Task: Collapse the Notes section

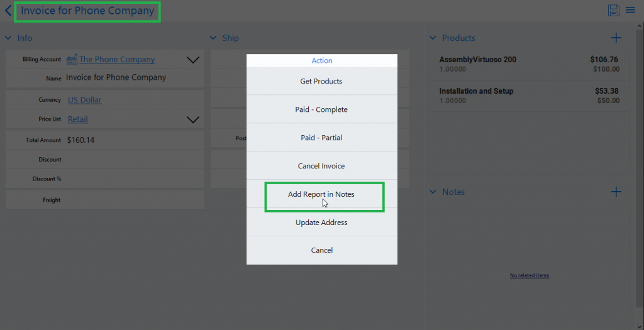Action: 433,192
